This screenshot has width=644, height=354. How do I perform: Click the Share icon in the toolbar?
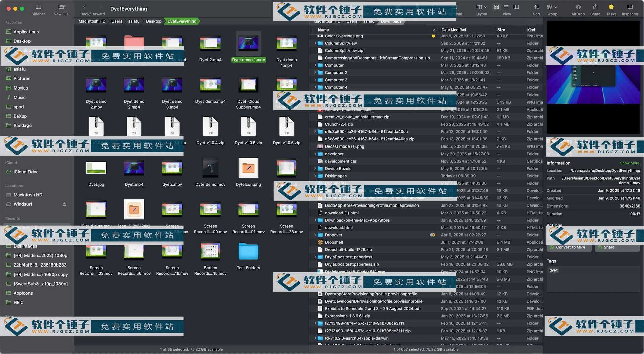[595, 7]
